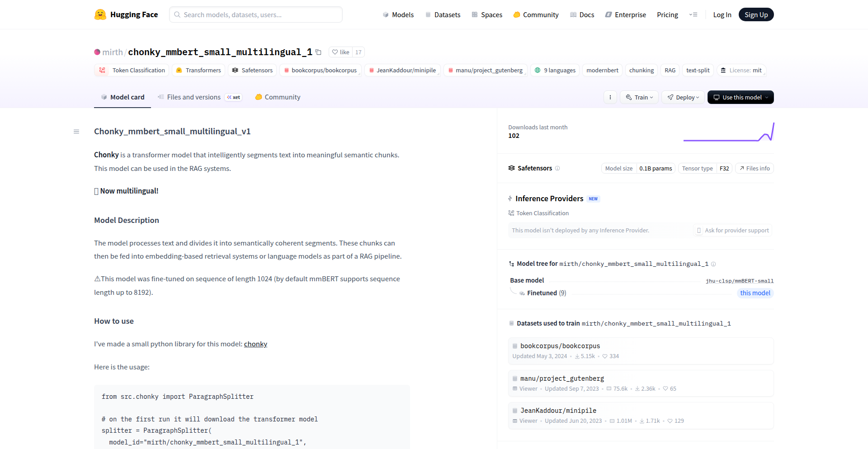The image size is (868, 449).
Task: Open the Community tab
Action: coord(278,97)
